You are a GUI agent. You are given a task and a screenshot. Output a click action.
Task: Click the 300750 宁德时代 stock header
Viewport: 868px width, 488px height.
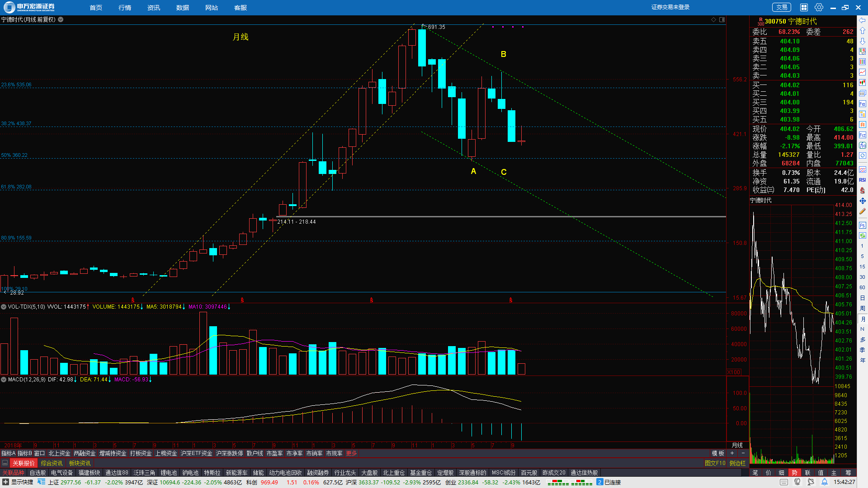coord(790,21)
